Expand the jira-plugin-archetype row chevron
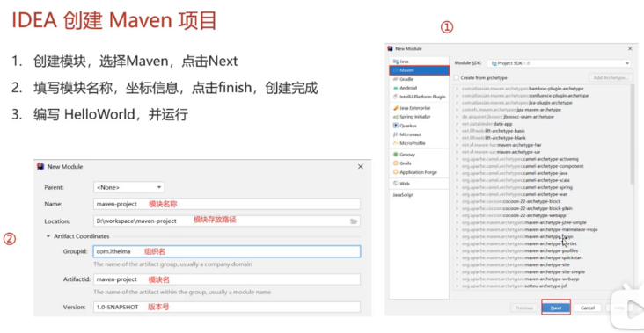The width and height of the screenshot is (644, 333). pos(457,103)
